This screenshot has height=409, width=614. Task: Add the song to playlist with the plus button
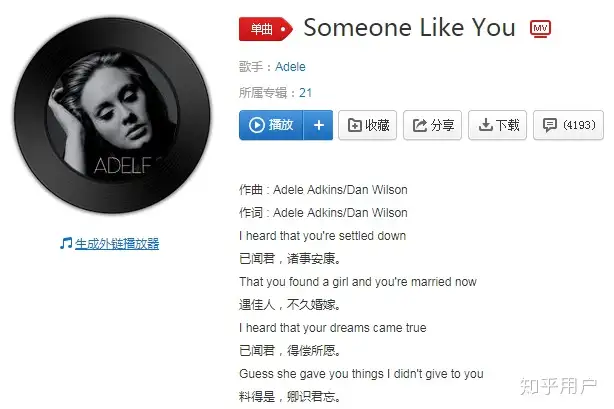[318, 125]
